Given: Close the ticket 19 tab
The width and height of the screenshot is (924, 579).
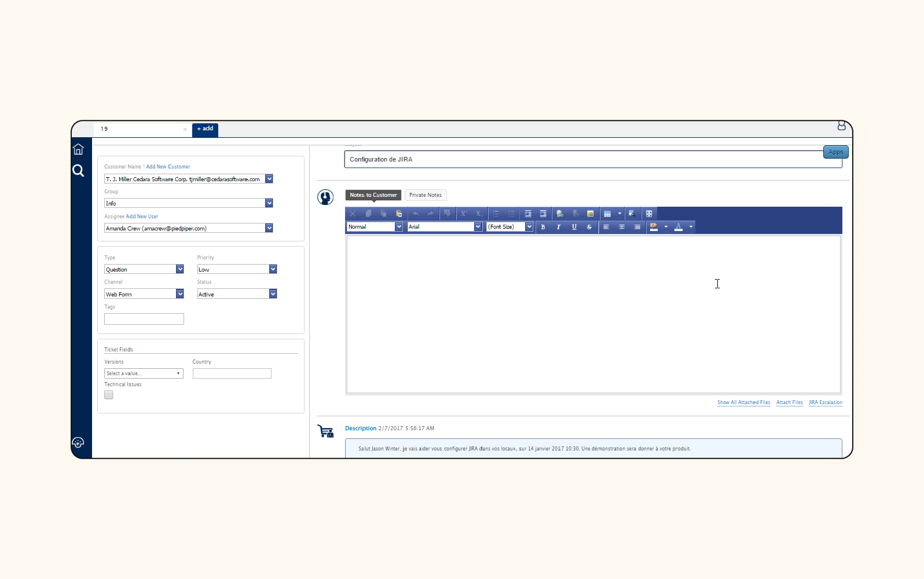Looking at the screenshot, I should [x=185, y=129].
